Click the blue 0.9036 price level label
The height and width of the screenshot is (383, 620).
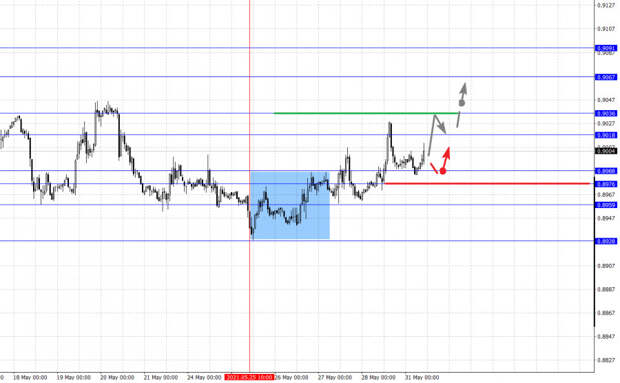click(606, 113)
